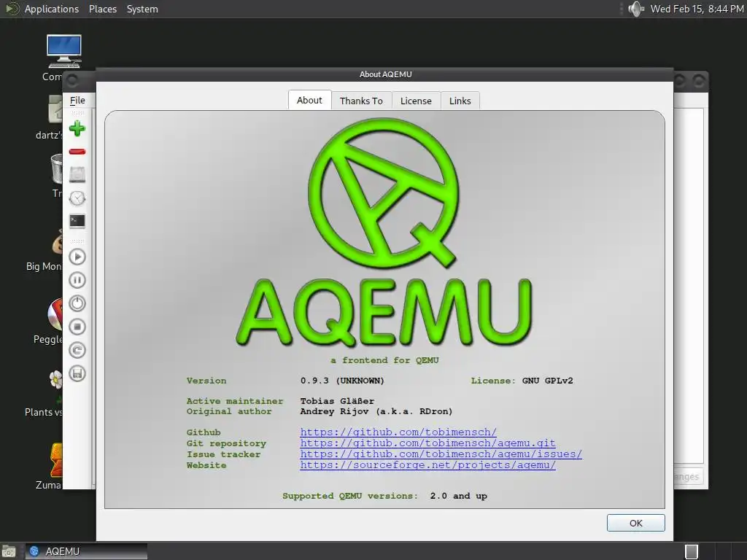Screen dimensions: 747x560
Task: Select the Zuma desktop icon
Action: tap(56, 460)
